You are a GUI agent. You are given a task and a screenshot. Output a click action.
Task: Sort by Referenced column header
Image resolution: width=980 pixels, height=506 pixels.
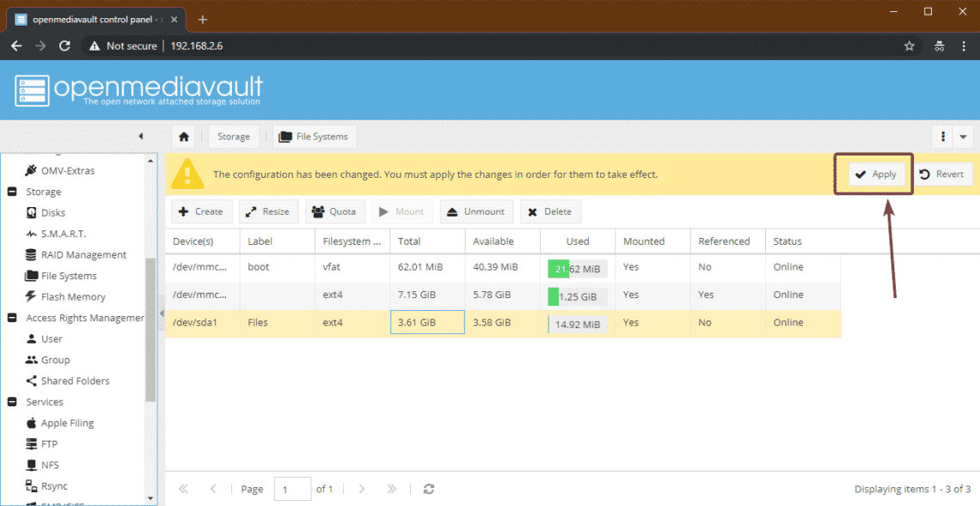coord(727,241)
